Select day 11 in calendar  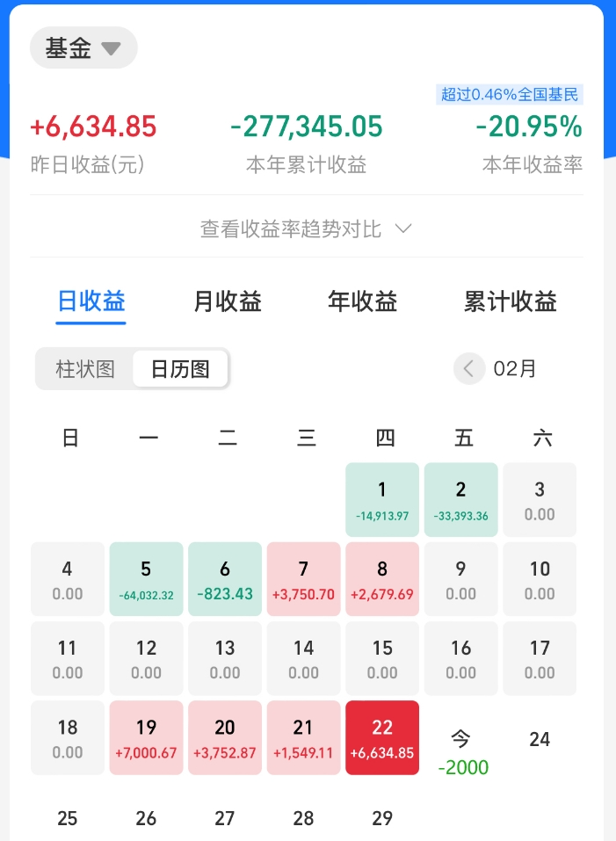tap(68, 658)
